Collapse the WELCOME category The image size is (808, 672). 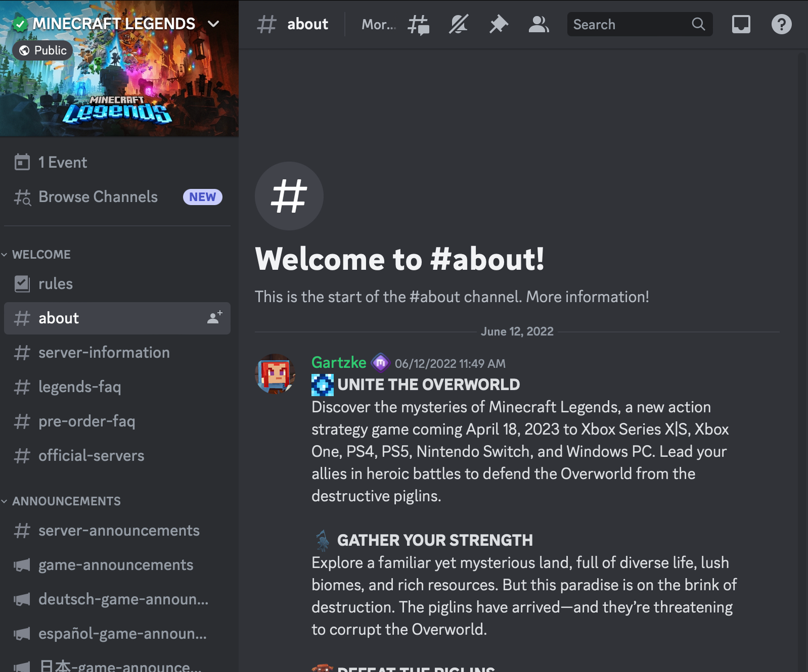[41, 254]
